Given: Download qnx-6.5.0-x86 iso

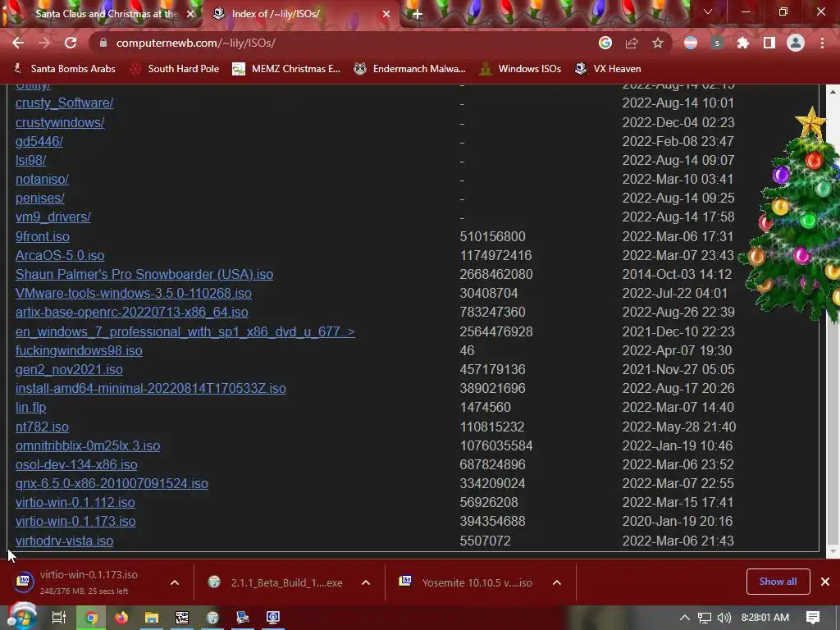Looking at the screenshot, I should click(x=112, y=483).
